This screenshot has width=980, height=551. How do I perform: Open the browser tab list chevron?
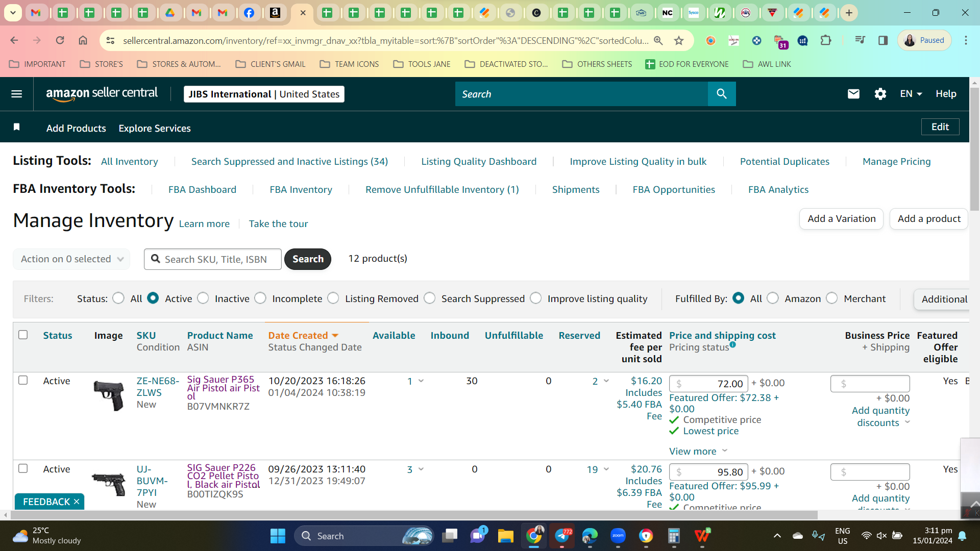(13, 13)
